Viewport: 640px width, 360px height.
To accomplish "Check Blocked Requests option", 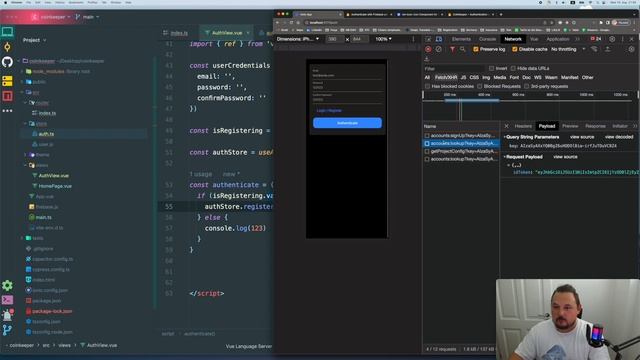I will (x=480, y=87).
